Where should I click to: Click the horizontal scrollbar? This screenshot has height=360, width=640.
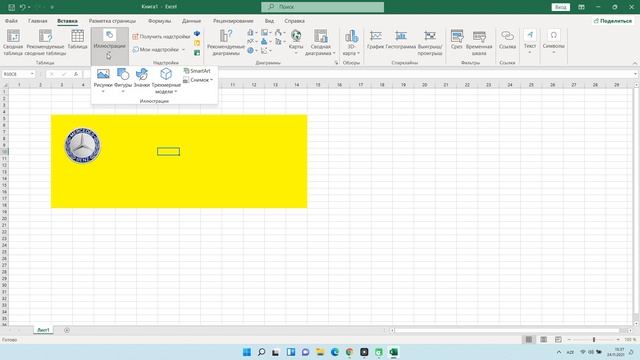point(507,330)
